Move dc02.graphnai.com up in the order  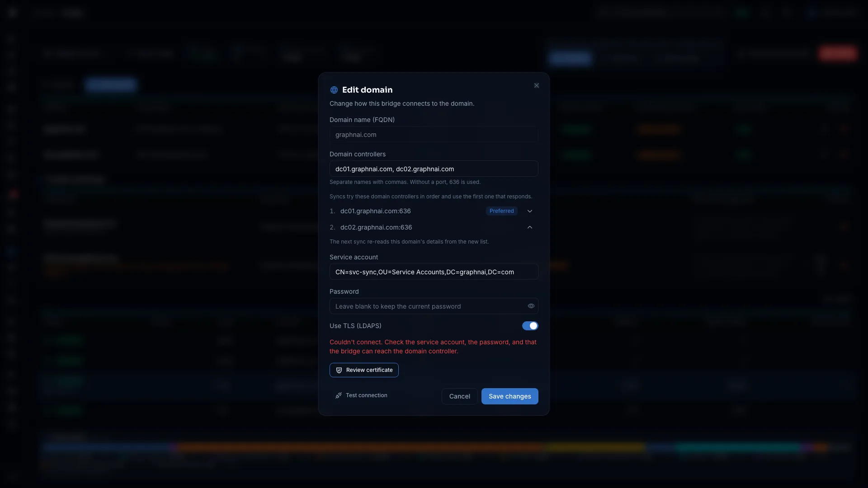tap(530, 227)
